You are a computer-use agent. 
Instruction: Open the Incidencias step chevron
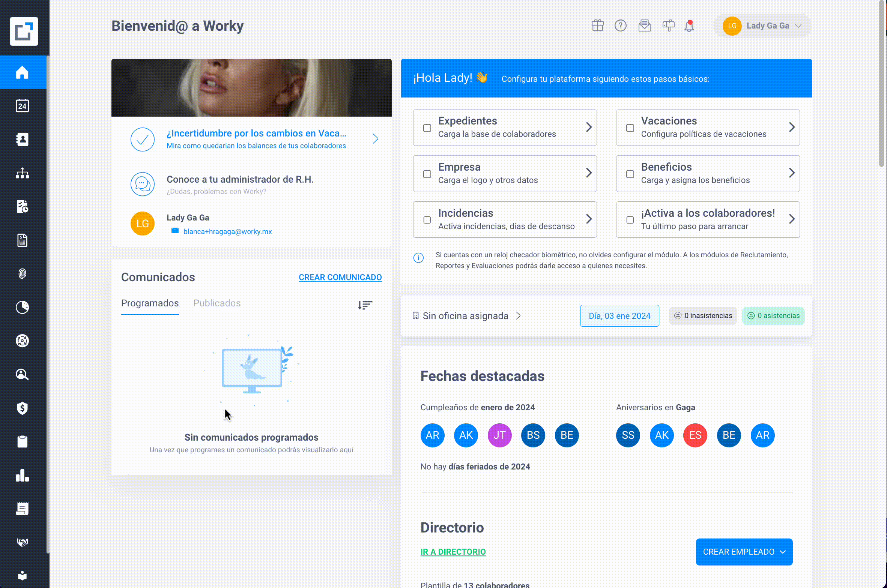[589, 219]
